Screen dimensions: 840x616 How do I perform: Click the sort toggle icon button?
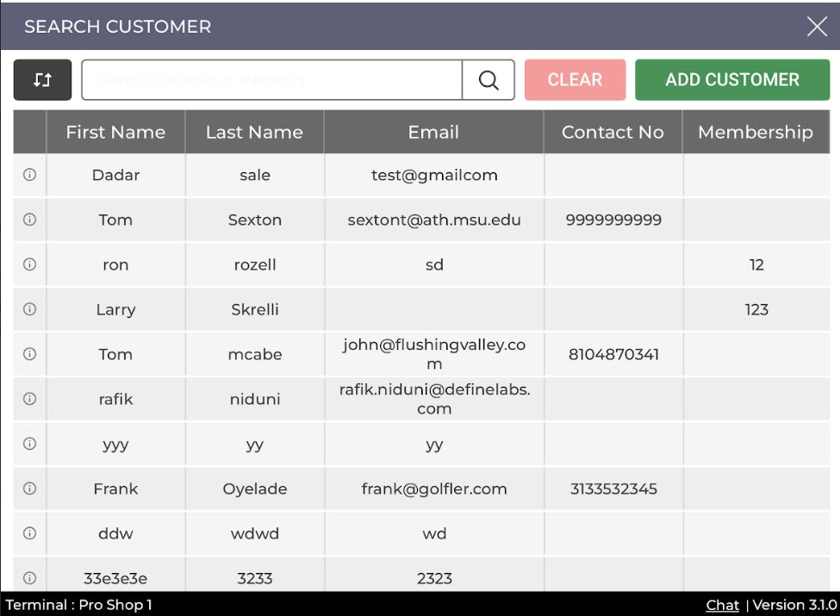point(42,80)
